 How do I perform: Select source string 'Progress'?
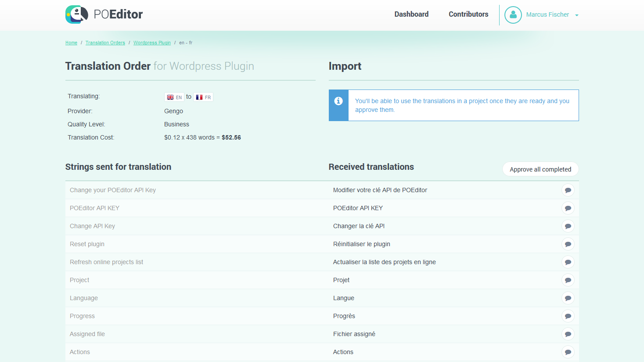(x=82, y=316)
